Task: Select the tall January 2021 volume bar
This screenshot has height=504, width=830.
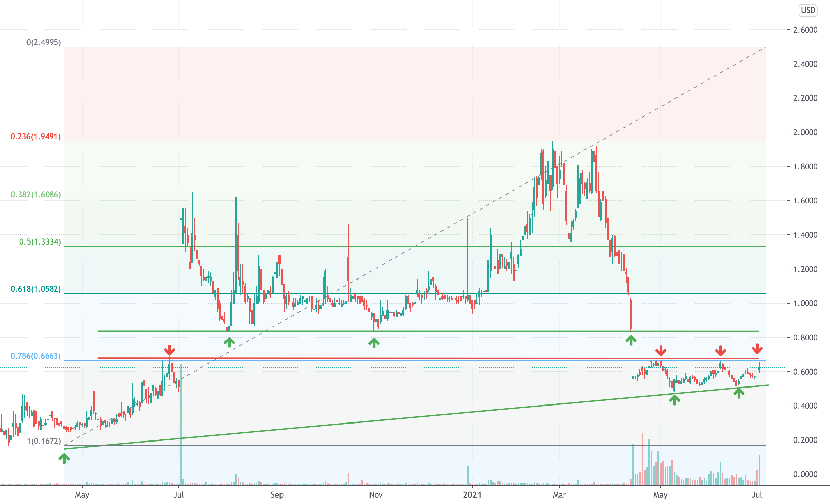Action: coord(468,475)
